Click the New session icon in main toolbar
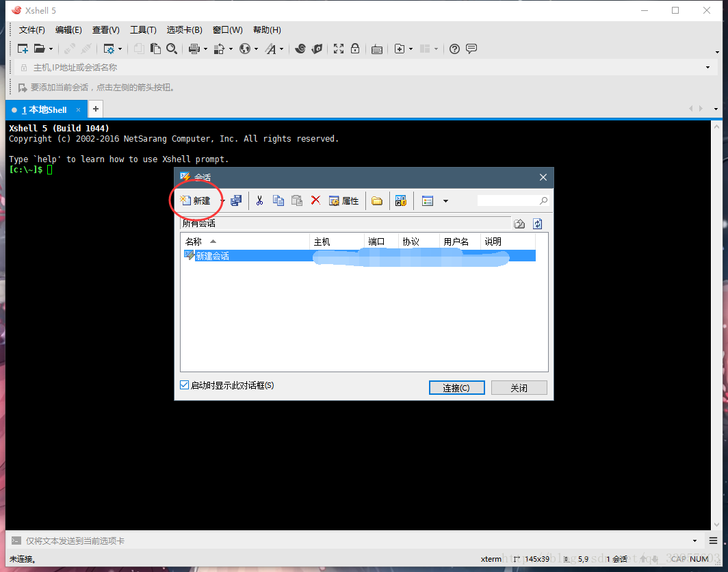The width and height of the screenshot is (728, 572). coord(23,49)
